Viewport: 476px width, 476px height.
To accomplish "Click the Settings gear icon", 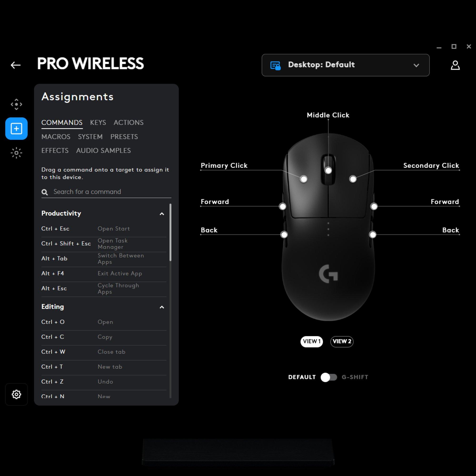I will click(x=16, y=395).
